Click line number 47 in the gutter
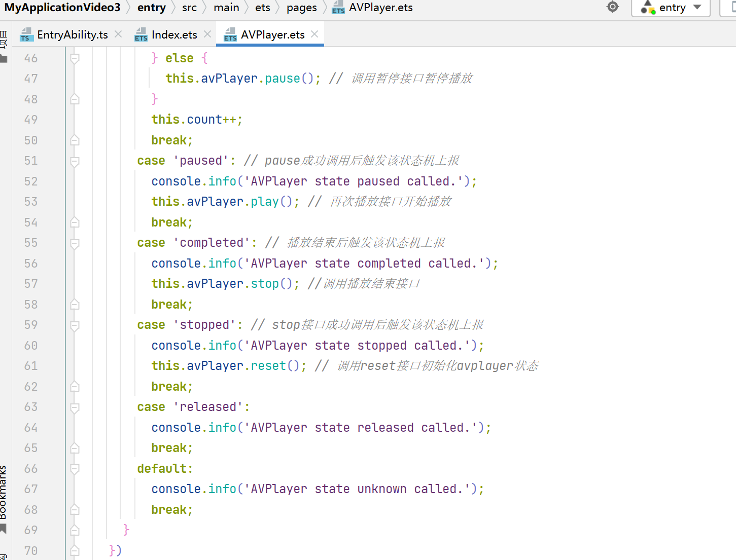The image size is (736, 560). 31,79
